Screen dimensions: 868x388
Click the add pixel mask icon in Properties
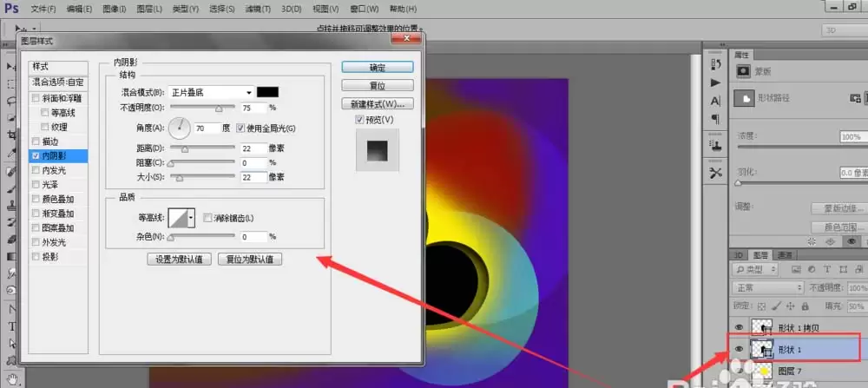855,98
